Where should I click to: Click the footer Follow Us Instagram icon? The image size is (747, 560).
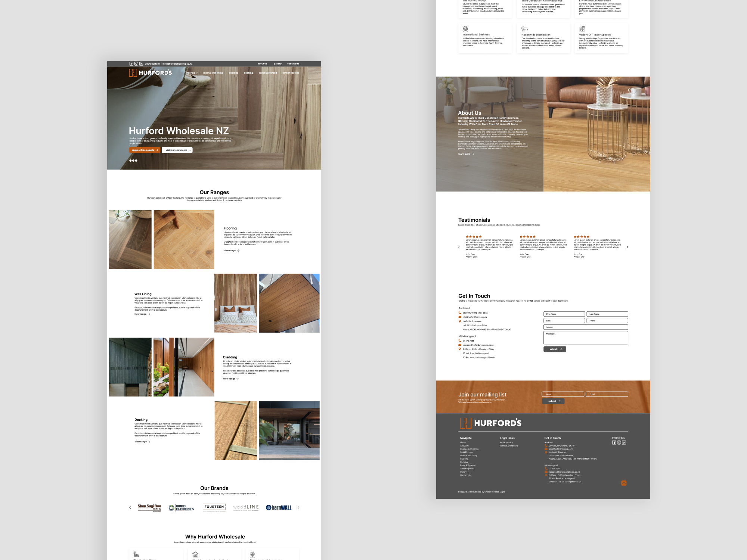click(x=619, y=443)
